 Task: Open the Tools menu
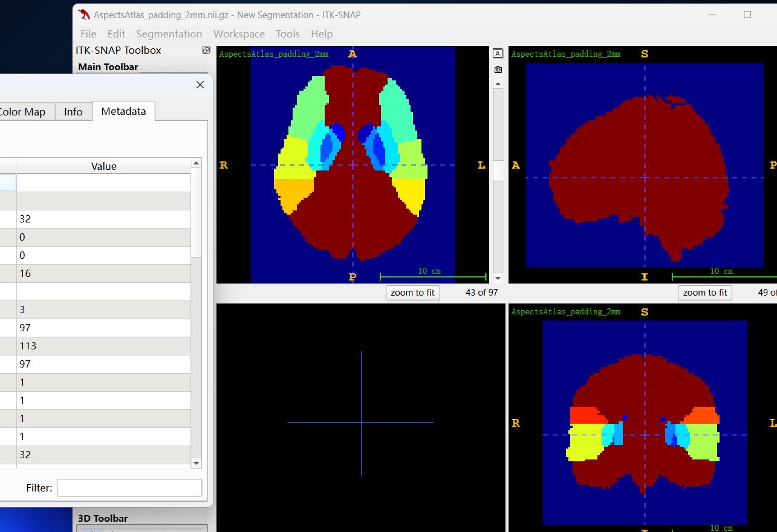pyautogui.click(x=288, y=34)
